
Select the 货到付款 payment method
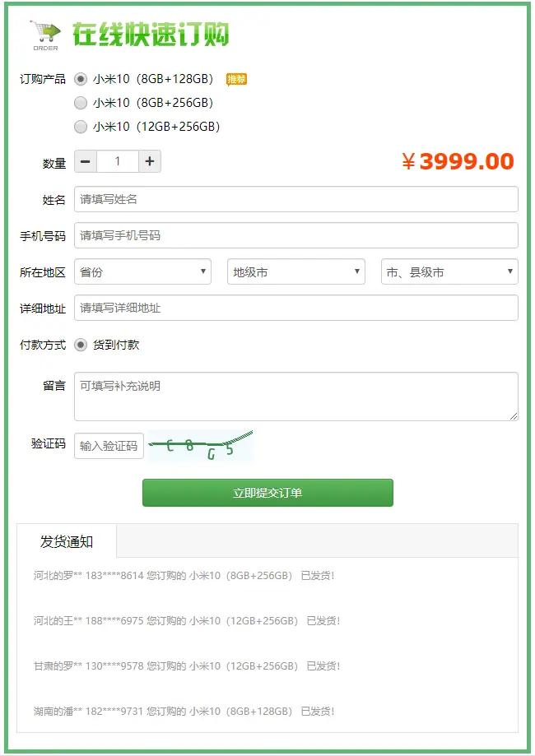(80, 346)
